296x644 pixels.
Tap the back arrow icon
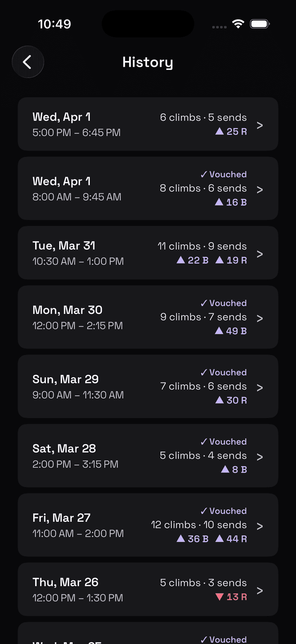(x=28, y=62)
